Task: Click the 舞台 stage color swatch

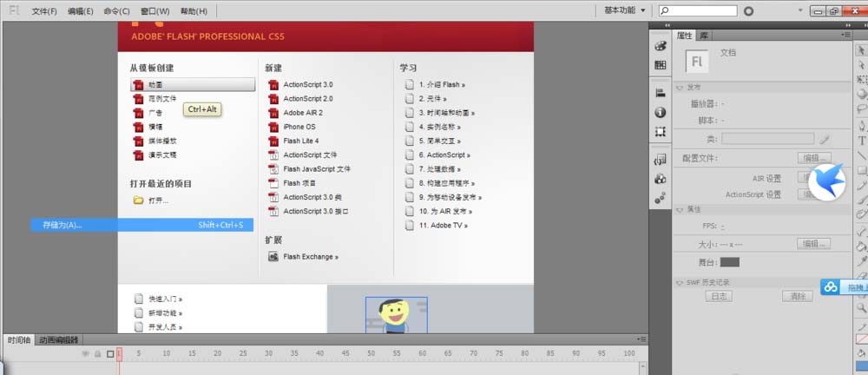Action: coord(730,262)
